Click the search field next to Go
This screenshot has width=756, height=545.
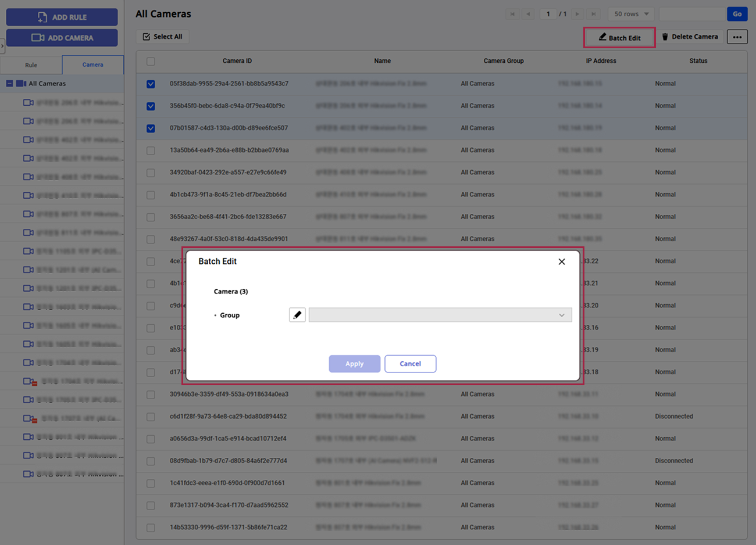692,14
